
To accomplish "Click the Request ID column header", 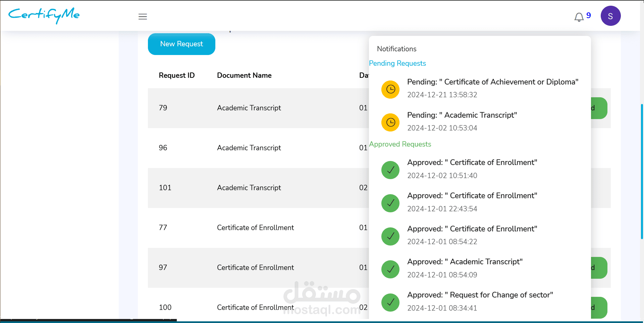I will coord(177,75).
